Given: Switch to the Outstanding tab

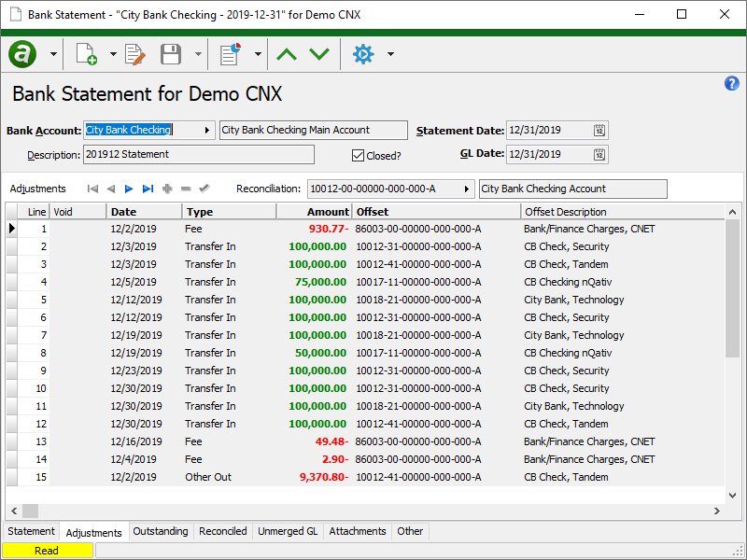Looking at the screenshot, I should click(x=161, y=531).
